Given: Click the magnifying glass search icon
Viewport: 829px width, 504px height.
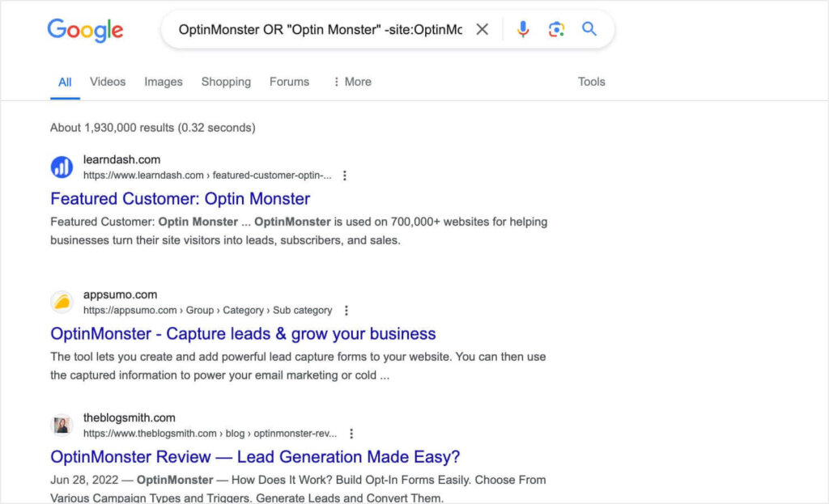Looking at the screenshot, I should click(589, 28).
